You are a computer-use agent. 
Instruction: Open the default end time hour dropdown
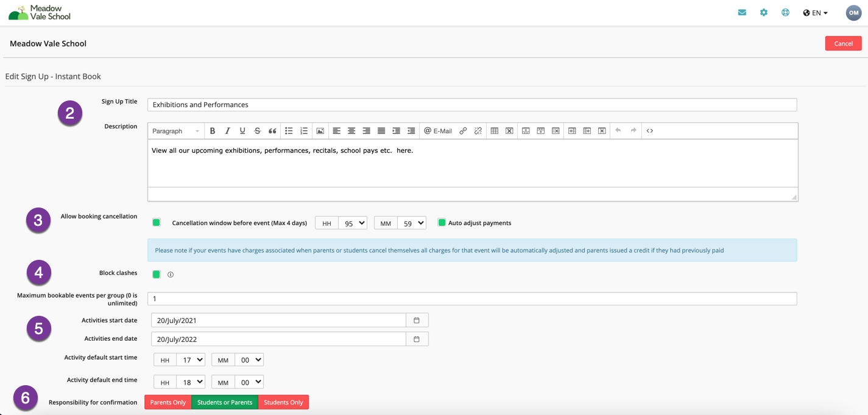point(191,382)
